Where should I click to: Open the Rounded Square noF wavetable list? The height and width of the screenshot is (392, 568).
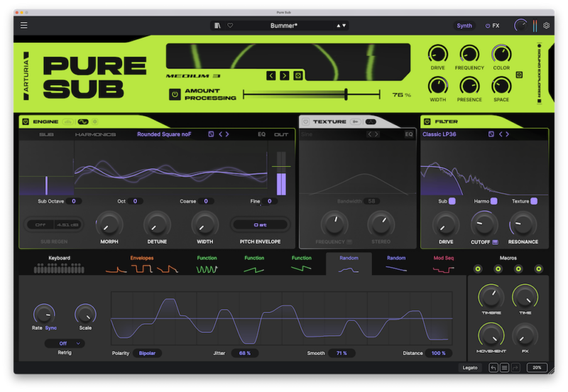(164, 134)
